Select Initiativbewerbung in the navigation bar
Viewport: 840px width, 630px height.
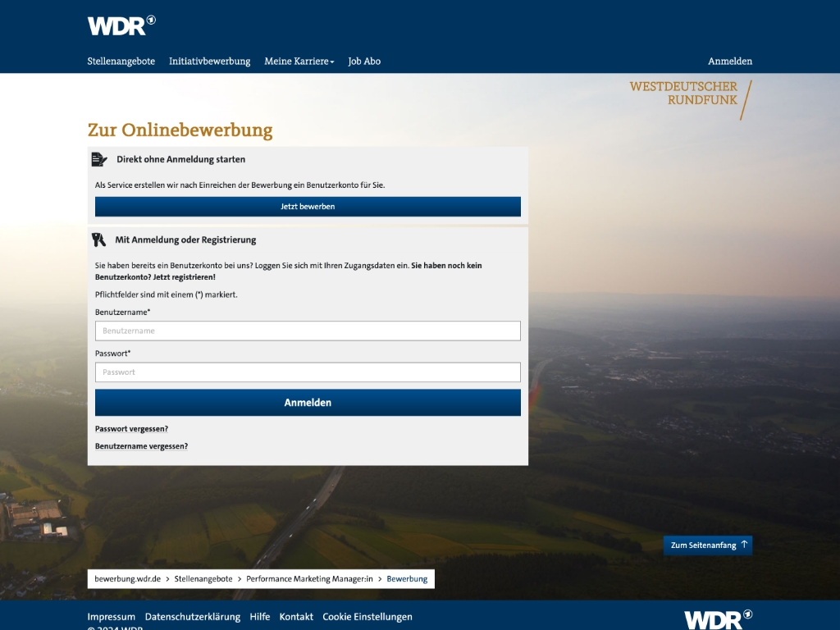209,61
